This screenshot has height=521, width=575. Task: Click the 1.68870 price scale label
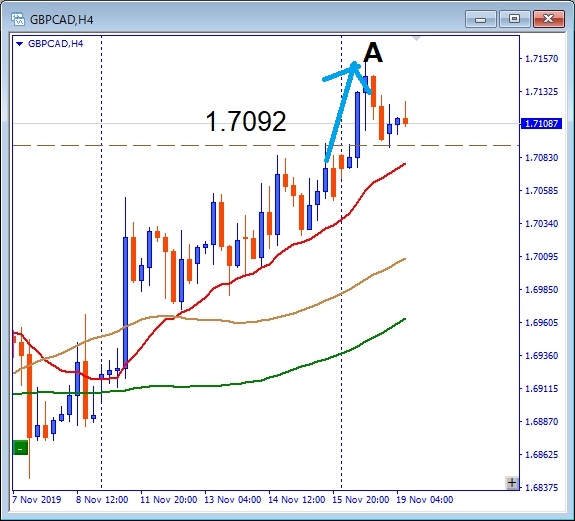pyautogui.click(x=542, y=422)
